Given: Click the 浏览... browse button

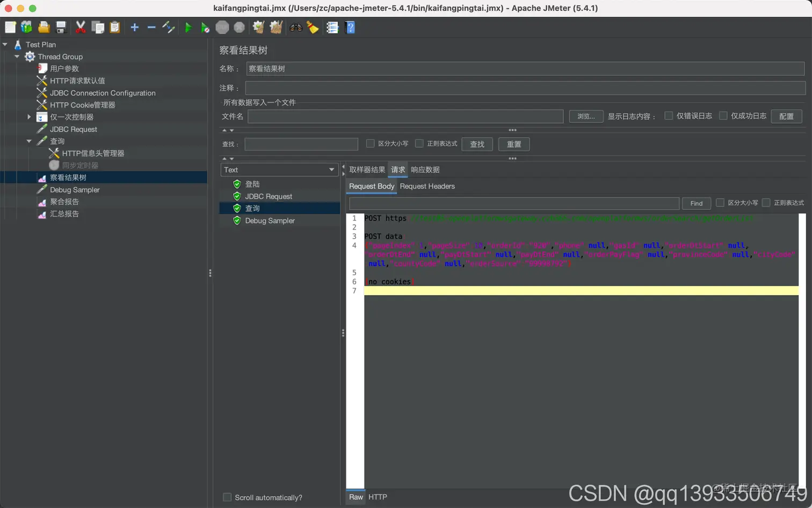Looking at the screenshot, I should 586,116.
